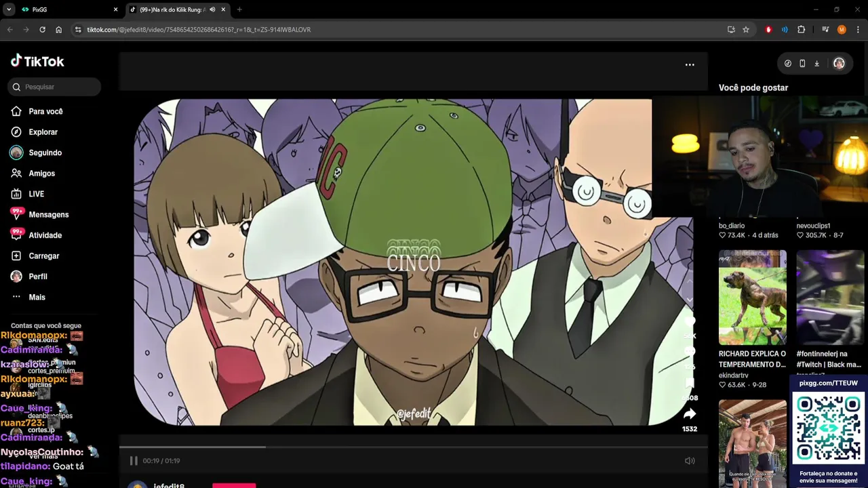Click the jefedit8 author avatar below video
The height and width of the screenshot is (488, 868).
coord(138,485)
